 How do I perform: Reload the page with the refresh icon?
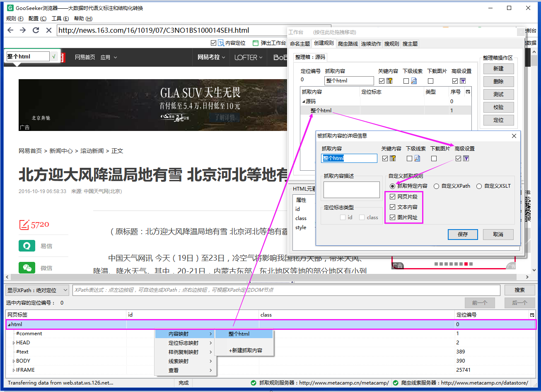point(36,30)
